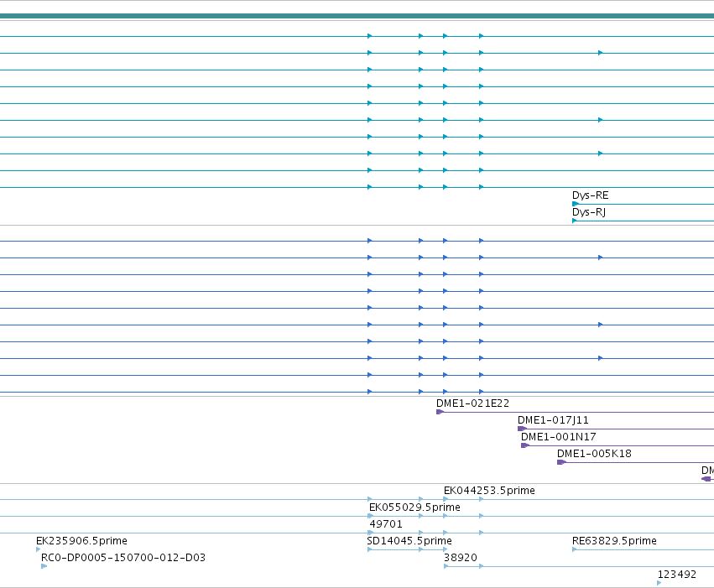Click the purple start block of DME1-005K18
This screenshot has width=714, height=588.
click(561, 462)
